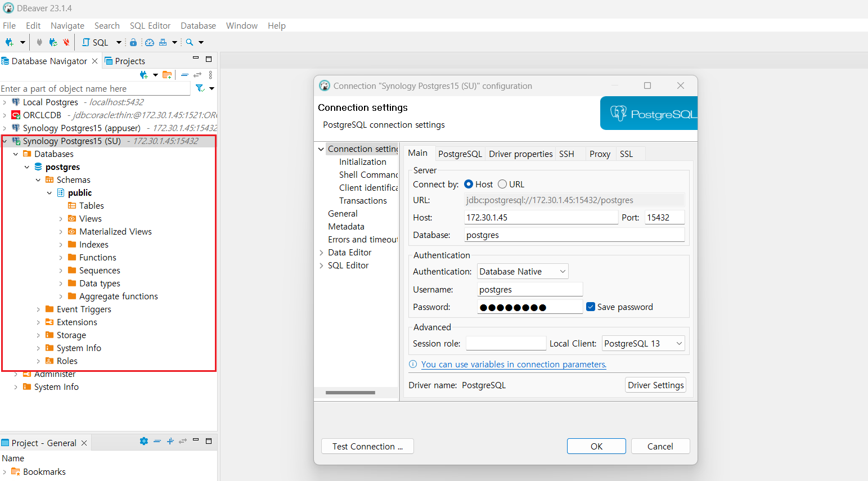
Task: Close the Project - General tab
Action: 84,443
